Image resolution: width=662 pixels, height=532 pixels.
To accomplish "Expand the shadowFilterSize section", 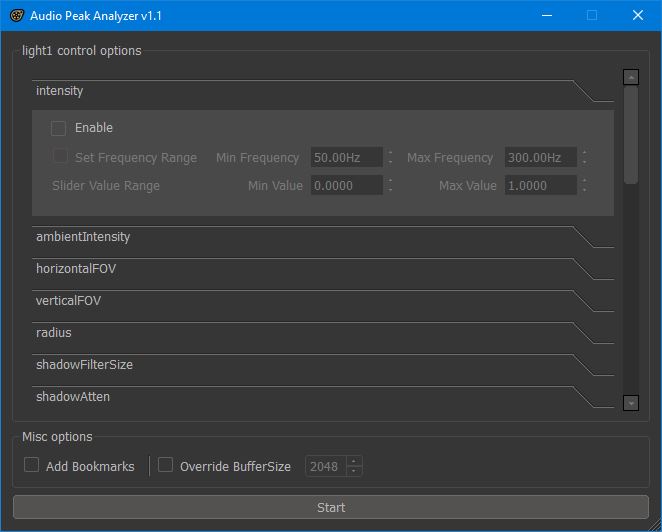I will [300, 365].
